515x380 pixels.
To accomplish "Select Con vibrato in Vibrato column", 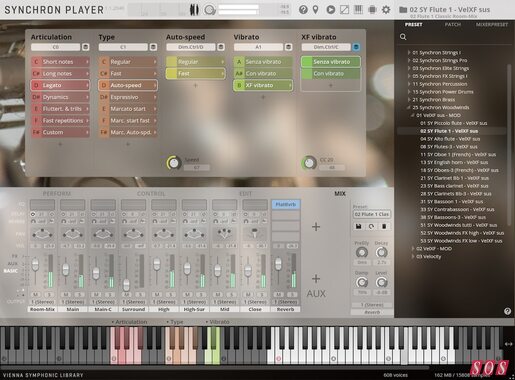I will [x=263, y=74].
